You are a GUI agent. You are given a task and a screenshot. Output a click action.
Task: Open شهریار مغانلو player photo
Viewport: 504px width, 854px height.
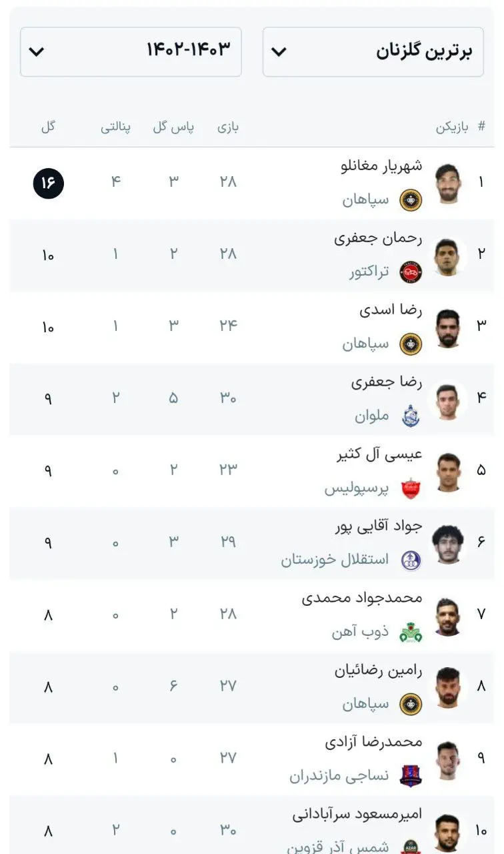[448, 183]
